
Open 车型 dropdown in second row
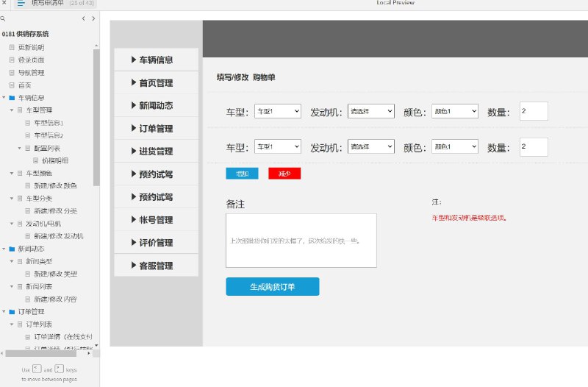point(278,146)
